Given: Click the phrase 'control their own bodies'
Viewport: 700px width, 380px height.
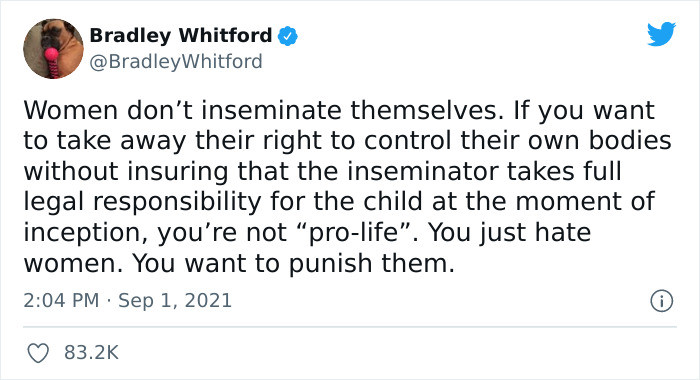Looking at the screenshot, I should (x=518, y=141).
